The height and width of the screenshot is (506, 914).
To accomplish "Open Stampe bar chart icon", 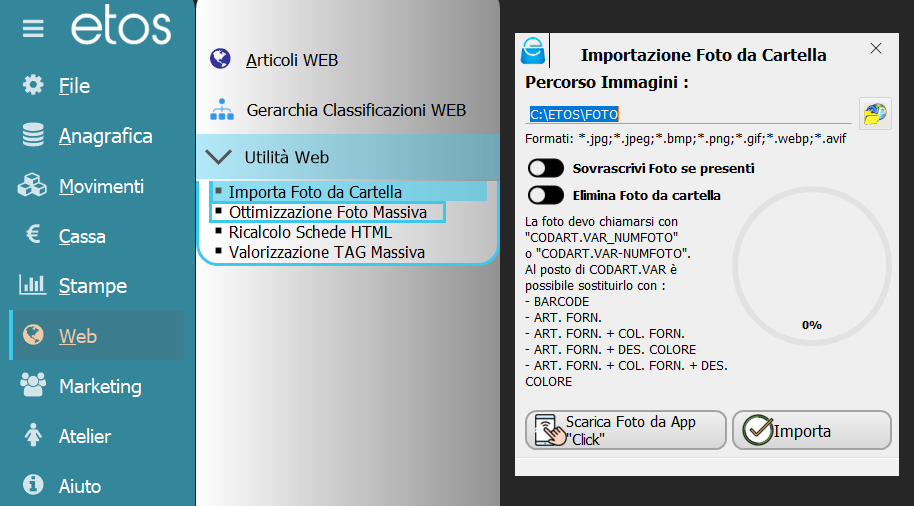I will 33,284.
